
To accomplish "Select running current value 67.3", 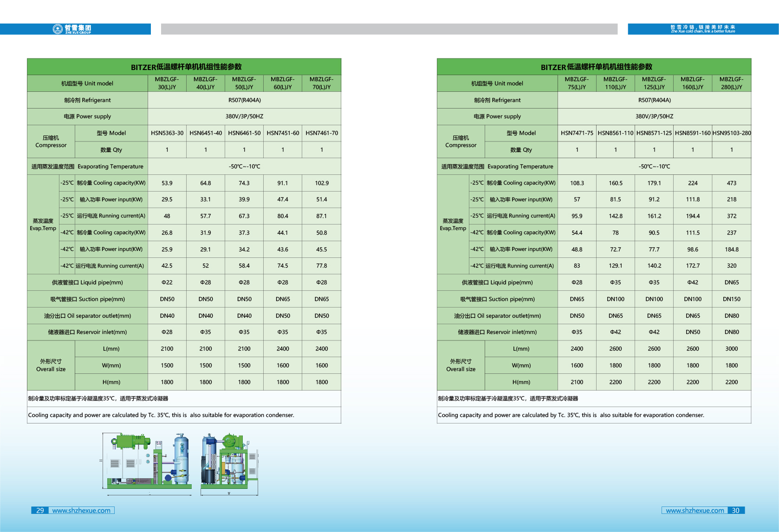I will tap(244, 216).
